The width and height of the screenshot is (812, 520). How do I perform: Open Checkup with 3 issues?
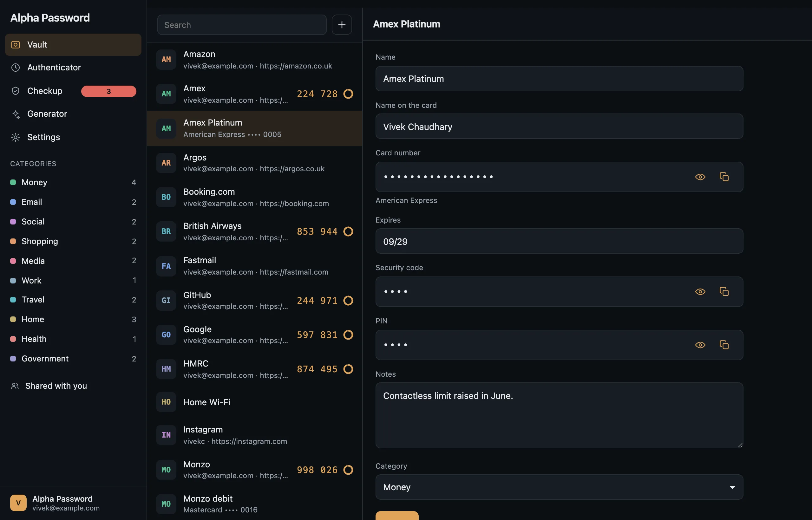[x=73, y=91]
